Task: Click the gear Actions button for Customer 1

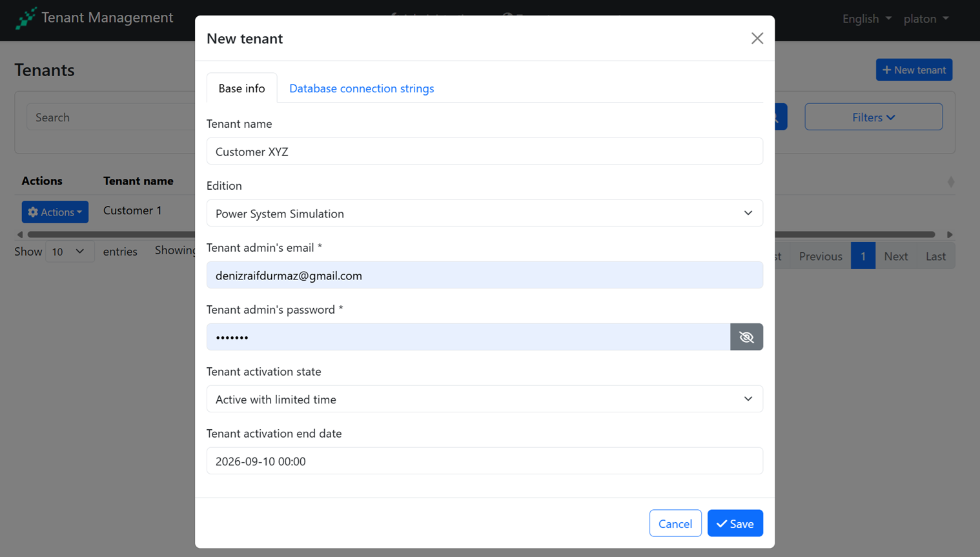Action: (55, 212)
